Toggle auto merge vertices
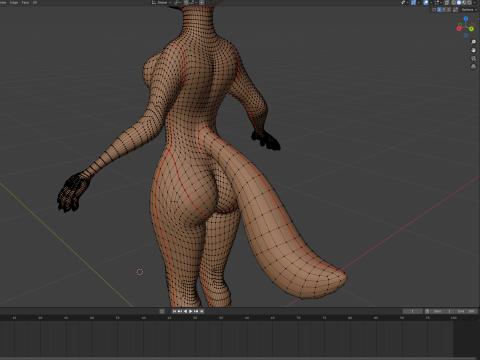Screen dimensions: 480x360 click(455, 9)
